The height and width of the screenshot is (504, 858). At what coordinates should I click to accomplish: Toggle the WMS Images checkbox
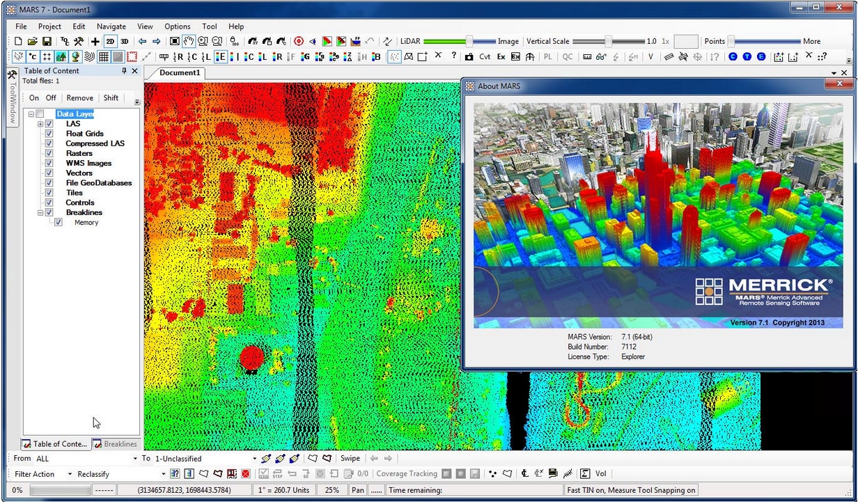pos(49,163)
